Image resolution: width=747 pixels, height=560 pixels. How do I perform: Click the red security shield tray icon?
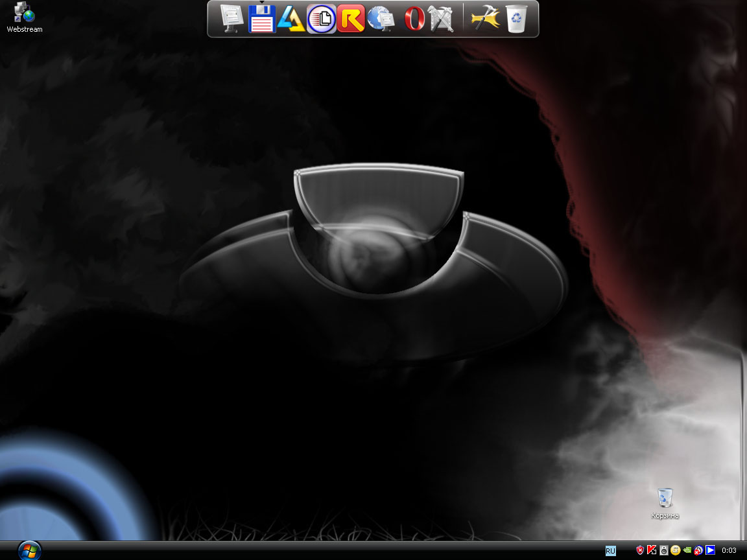click(x=640, y=550)
